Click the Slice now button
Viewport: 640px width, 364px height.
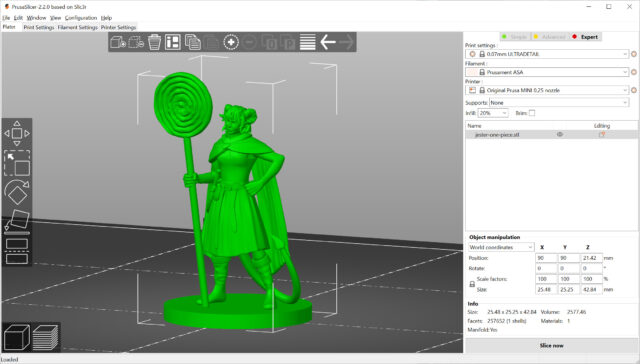551,345
